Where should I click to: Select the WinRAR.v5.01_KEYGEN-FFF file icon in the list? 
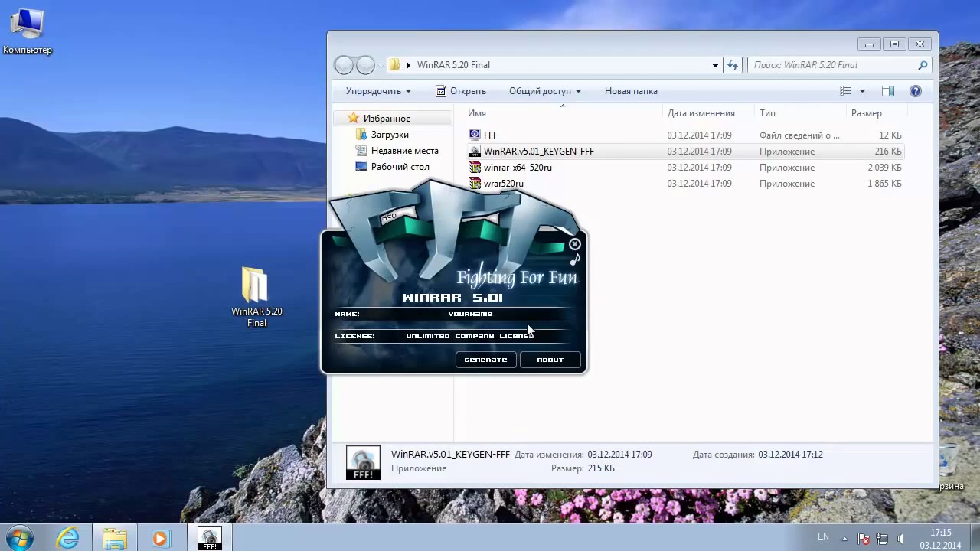click(475, 152)
